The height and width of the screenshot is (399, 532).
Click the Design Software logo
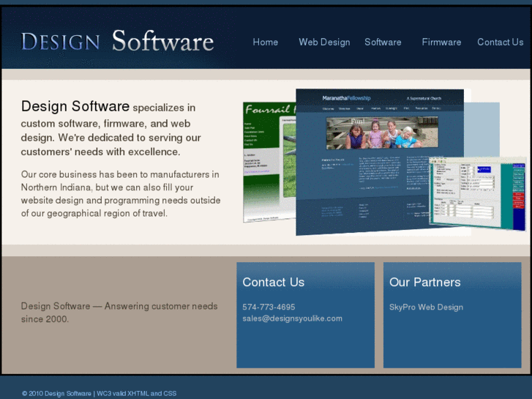coord(117,41)
